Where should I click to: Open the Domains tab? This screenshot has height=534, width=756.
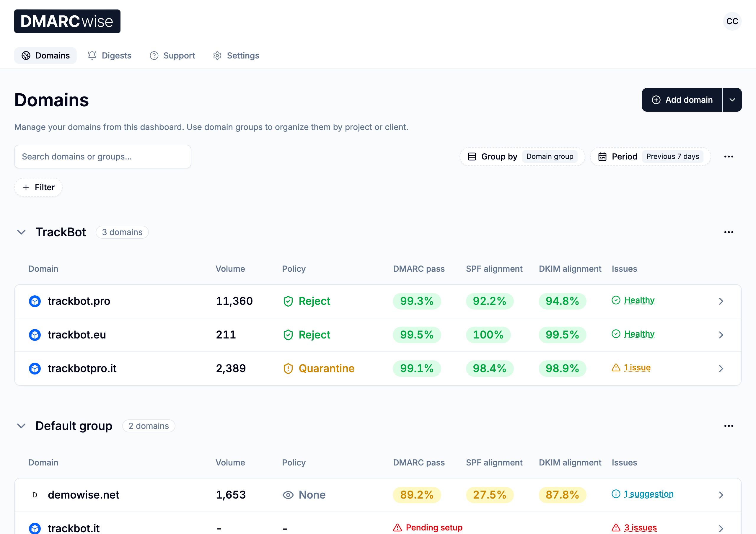pyautogui.click(x=45, y=56)
